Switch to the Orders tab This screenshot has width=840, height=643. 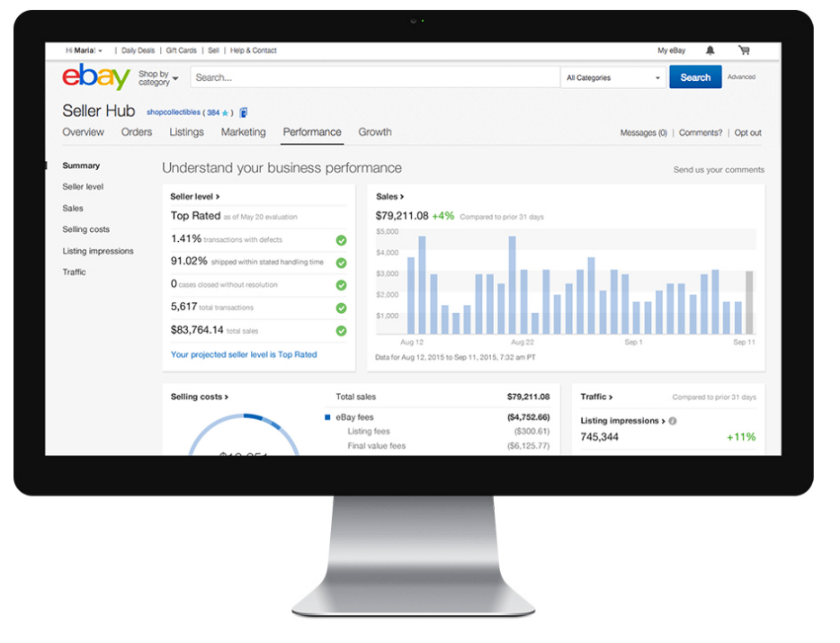tap(137, 132)
